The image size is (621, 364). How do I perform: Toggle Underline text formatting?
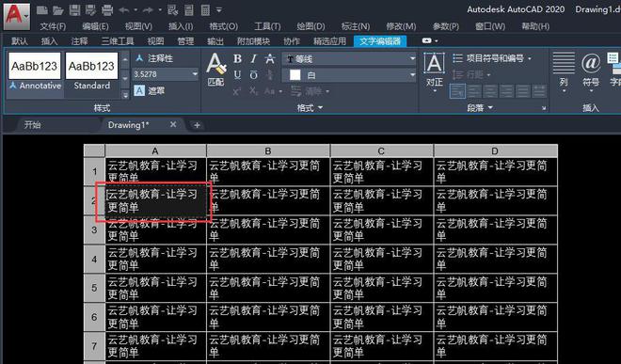click(x=237, y=74)
